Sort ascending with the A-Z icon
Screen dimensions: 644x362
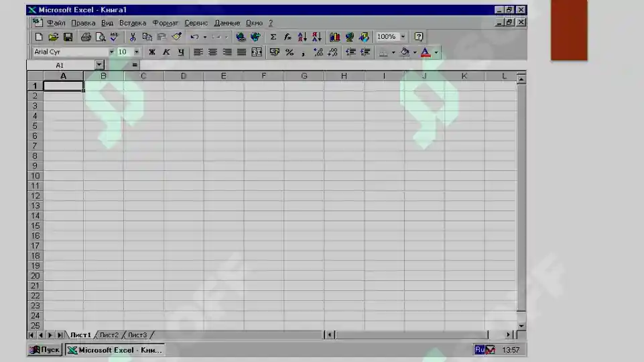pos(302,37)
